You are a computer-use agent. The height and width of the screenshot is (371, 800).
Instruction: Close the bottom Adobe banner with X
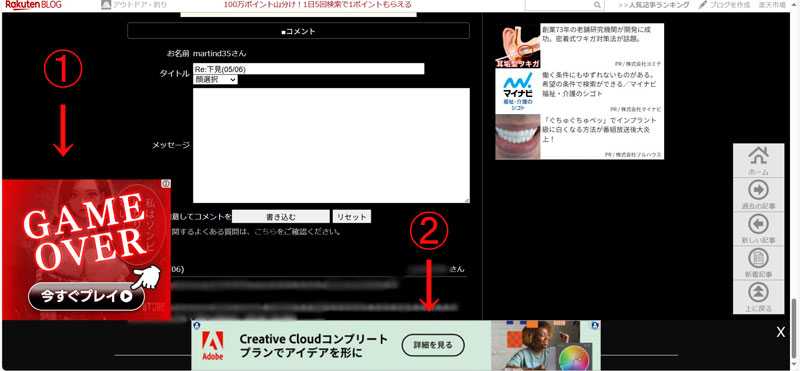(781, 332)
